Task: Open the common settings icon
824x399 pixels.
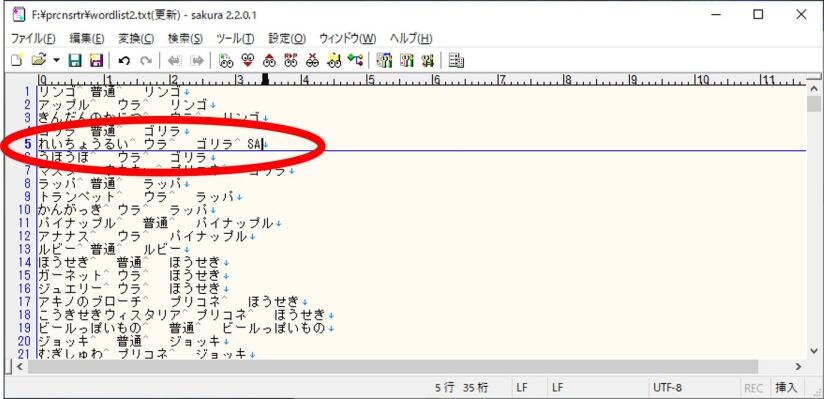Action: (427, 60)
